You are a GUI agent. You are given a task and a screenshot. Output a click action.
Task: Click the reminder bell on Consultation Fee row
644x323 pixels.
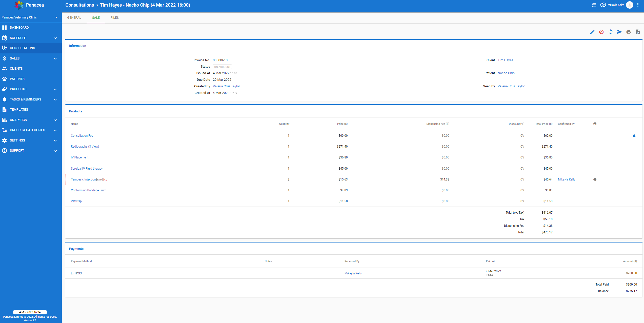[x=634, y=136]
